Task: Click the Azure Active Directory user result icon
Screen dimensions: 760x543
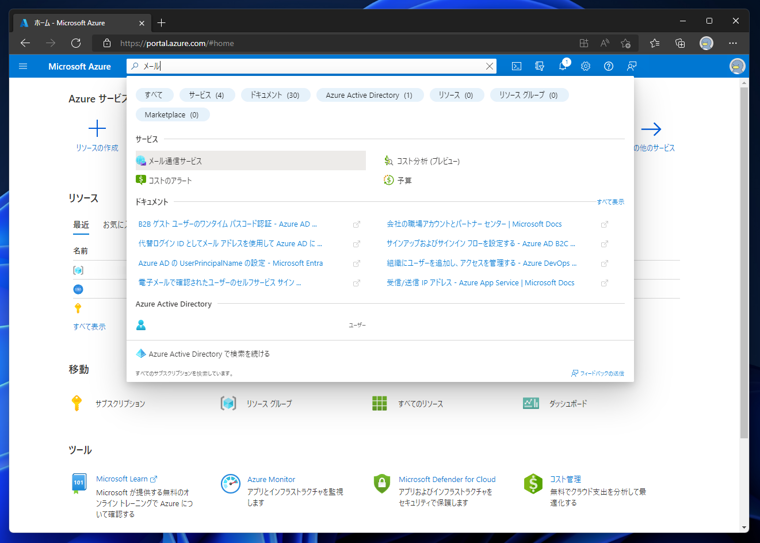Action: [141, 325]
